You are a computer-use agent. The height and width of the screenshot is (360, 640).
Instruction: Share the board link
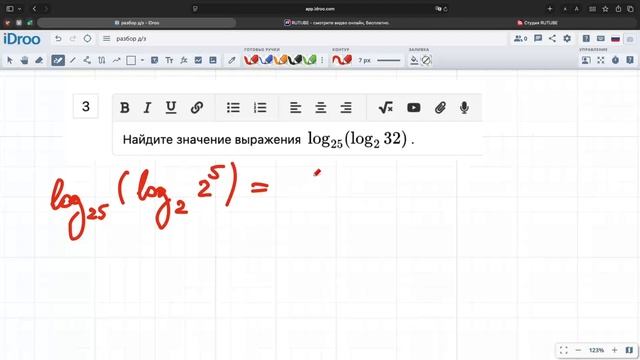pyautogui.click(x=552, y=38)
